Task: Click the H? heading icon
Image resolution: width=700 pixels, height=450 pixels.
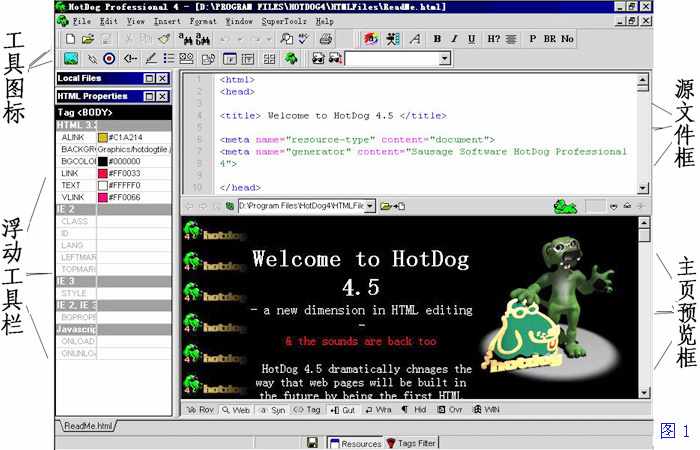Action: [493, 39]
